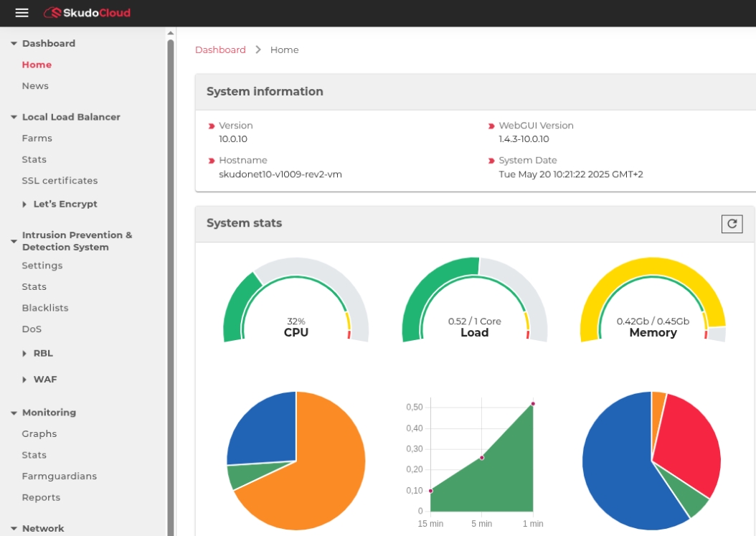Screen dimensions: 756x536
Task: Click the CPU usage gauge
Action: [296, 301]
